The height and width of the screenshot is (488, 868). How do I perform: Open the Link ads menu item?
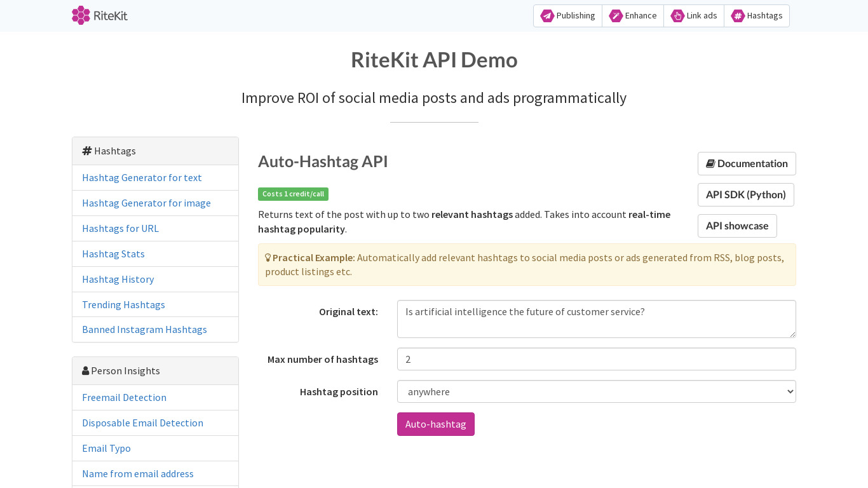click(694, 16)
